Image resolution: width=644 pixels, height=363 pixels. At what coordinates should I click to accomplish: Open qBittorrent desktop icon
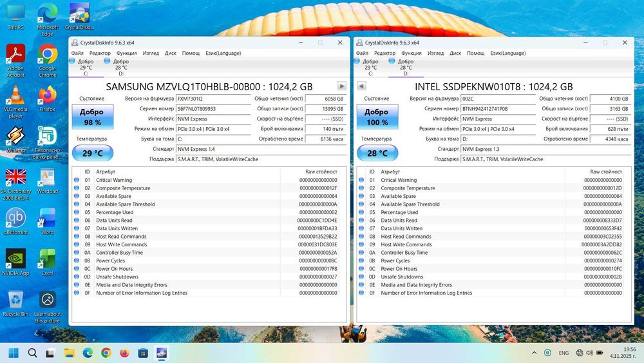(15, 221)
